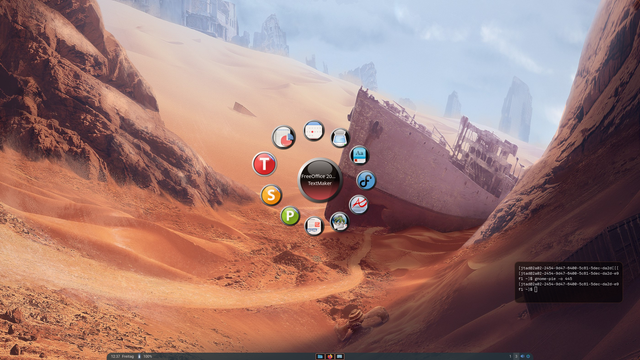640x360 pixels.
Task: Launch FreeOffice PlanMaker via the green P slice
Action: point(290,216)
